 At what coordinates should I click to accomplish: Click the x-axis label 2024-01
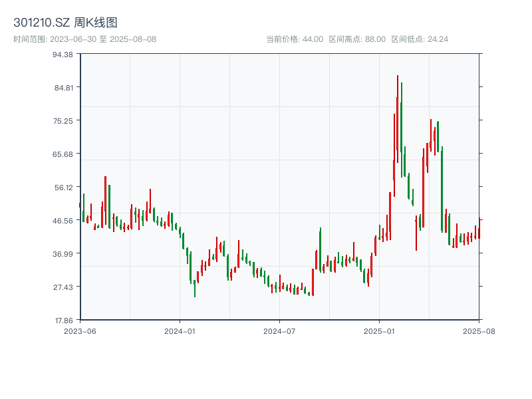coord(180,331)
